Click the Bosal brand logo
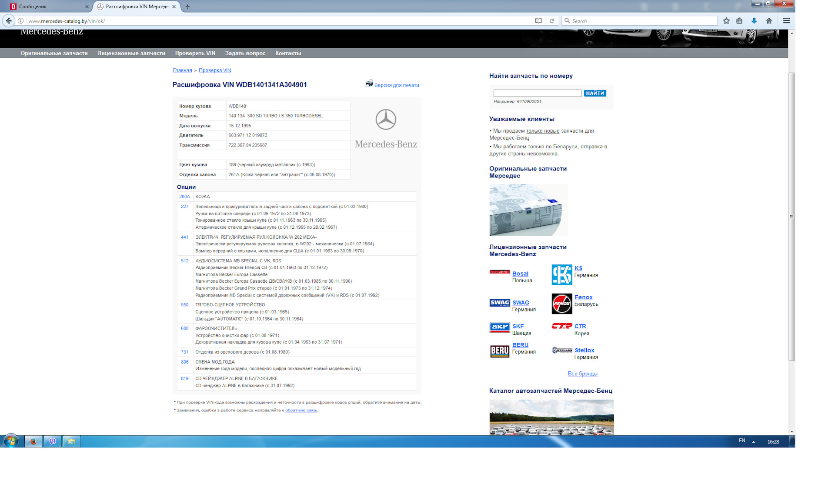The height and width of the screenshot is (504, 835). pyautogui.click(x=500, y=272)
